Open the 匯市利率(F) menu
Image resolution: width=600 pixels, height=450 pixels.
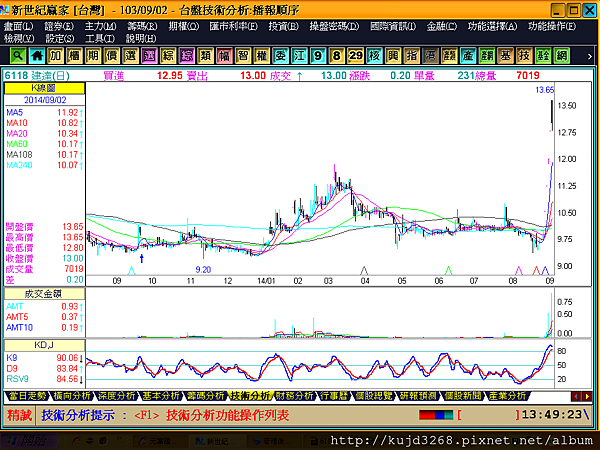coord(233,26)
